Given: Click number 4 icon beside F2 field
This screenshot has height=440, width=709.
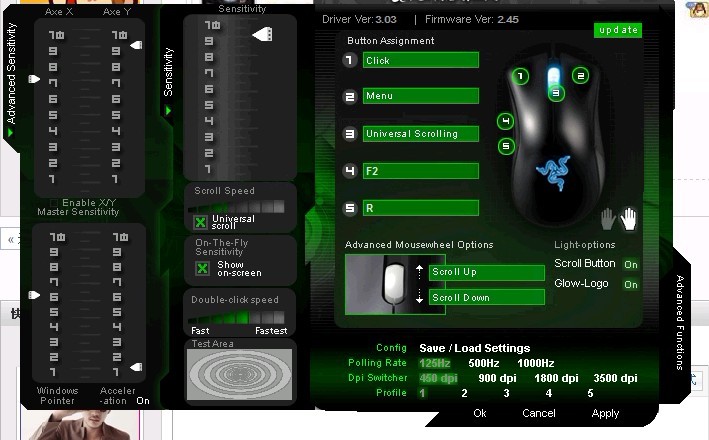Looking at the screenshot, I should [350, 171].
